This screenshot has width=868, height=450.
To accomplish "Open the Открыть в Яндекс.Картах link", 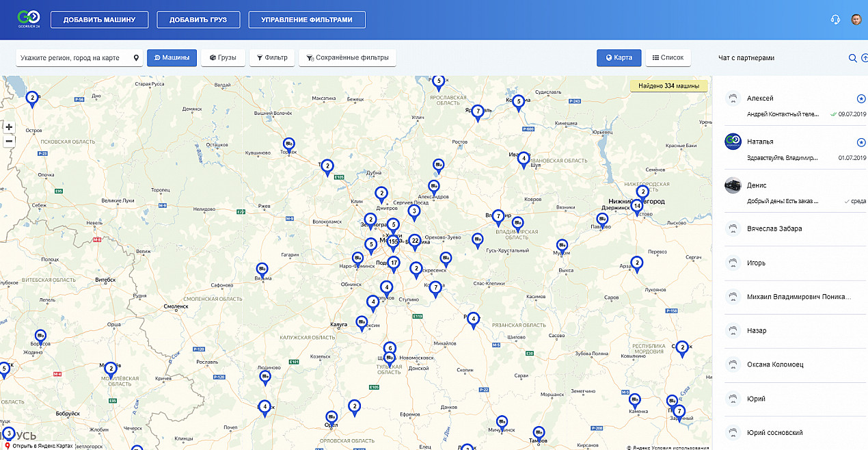I will point(42,446).
